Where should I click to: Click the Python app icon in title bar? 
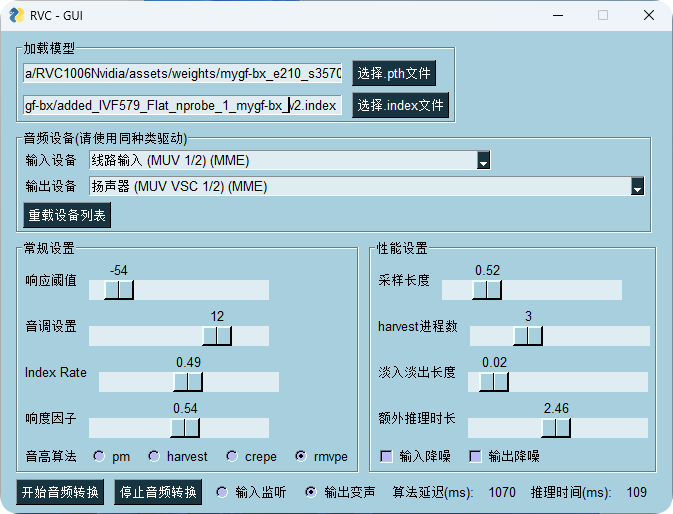[x=15, y=15]
